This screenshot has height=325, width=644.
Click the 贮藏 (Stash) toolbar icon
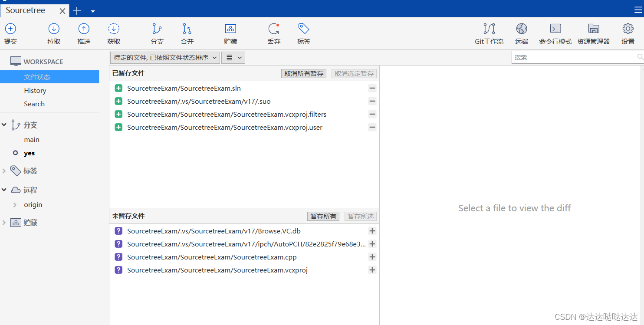tap(230, 34)
